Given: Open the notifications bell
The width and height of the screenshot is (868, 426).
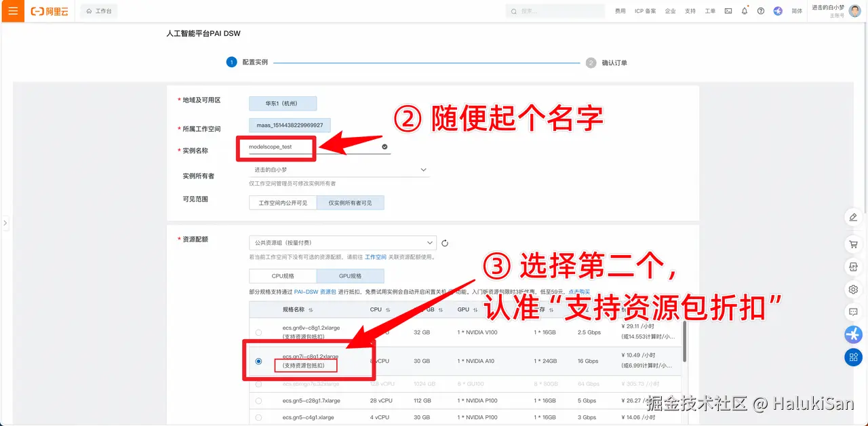Looking at the screenshot, I should click(x=745, y=11).
